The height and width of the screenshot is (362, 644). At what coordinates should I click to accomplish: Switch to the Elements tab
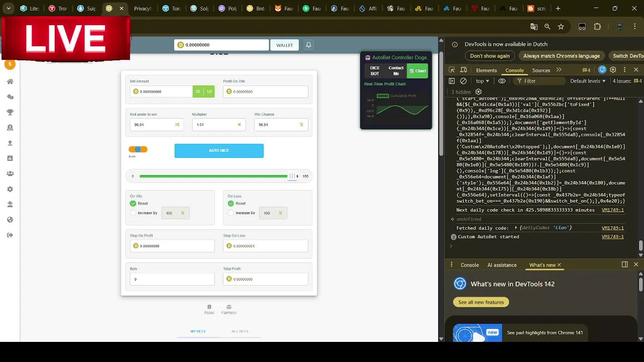[x=486, y=70]
